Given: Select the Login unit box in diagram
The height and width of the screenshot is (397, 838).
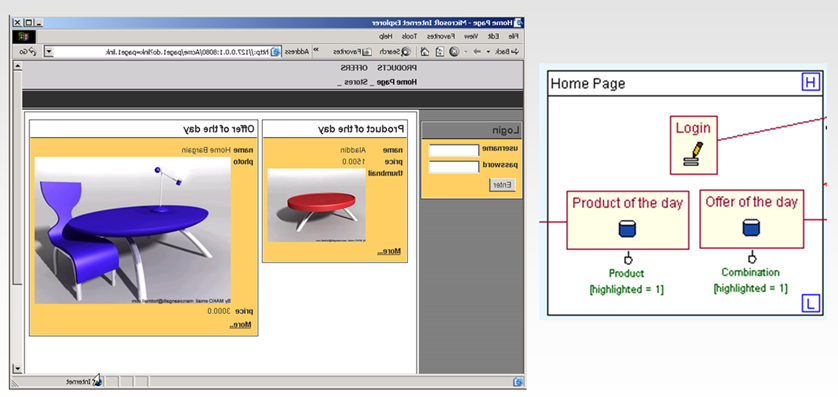Looking at the screenshot, I should (694, 145).
